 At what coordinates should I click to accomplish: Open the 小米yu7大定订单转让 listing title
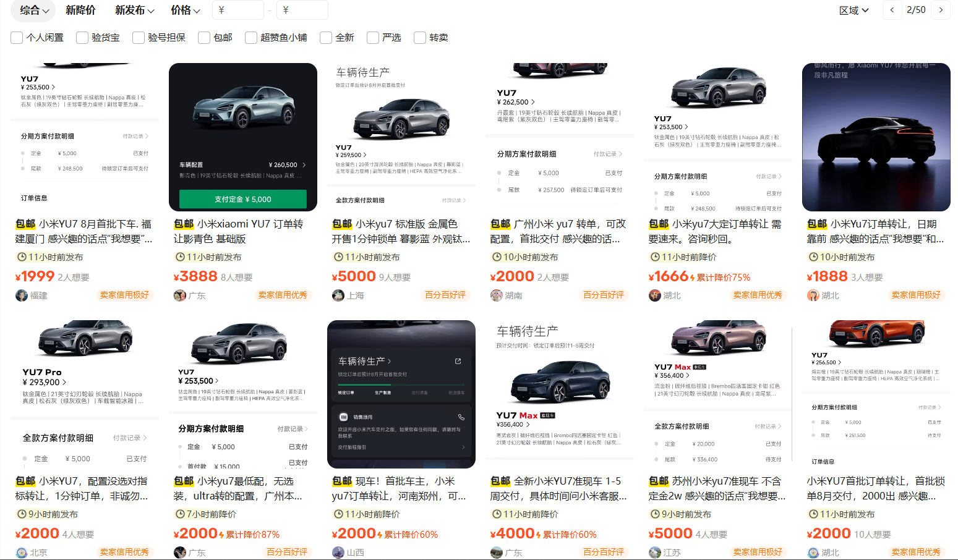click(x=715, y=231)
